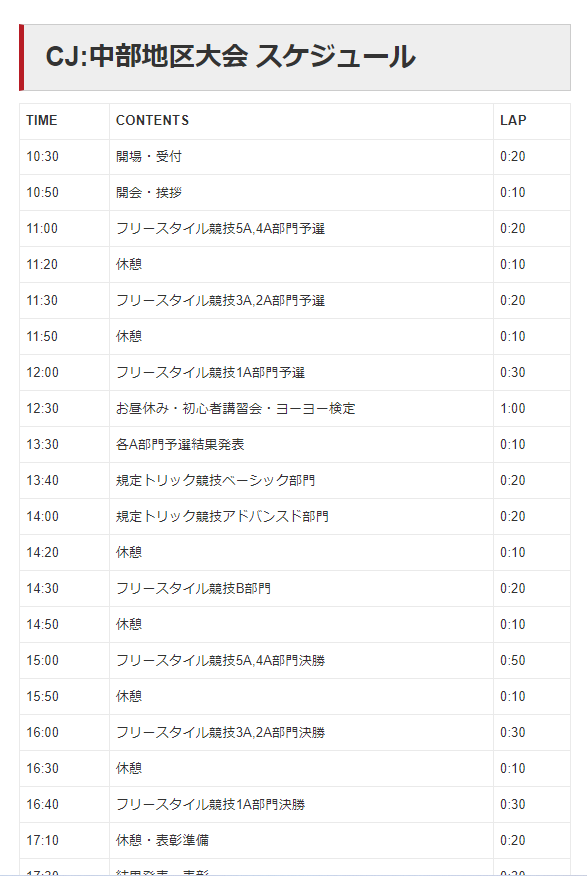Image resolution: width=587 pixels, height=876 pixels.
Task: Click the 開場・受付 row entry
Action: tap(149, 156)
